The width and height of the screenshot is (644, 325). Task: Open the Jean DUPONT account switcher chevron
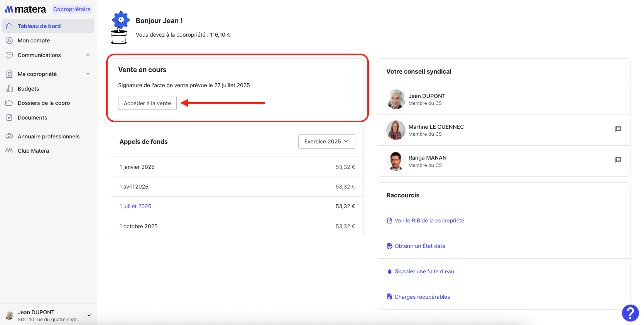(89, 315)
